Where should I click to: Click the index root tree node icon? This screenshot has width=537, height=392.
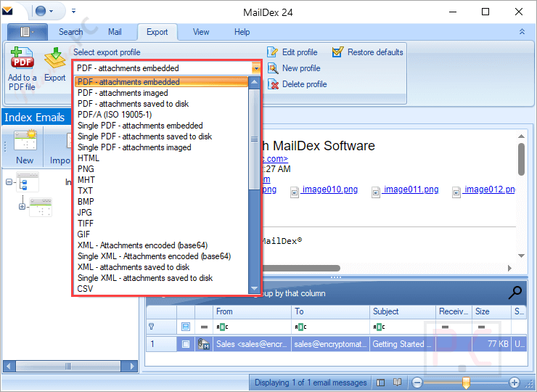pyautogui.click(x=28, y=182)
